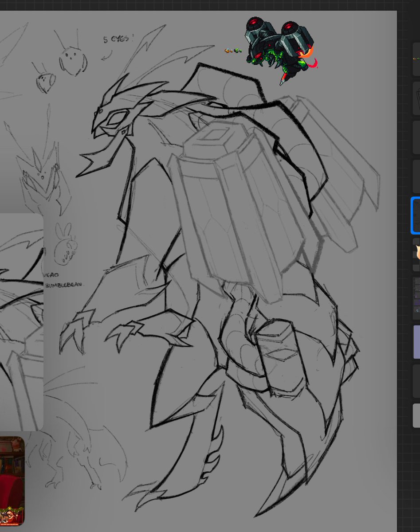
Task: Select the solid purple layer thumbnail
Action: pyautogui.click(x=416, y=342)
